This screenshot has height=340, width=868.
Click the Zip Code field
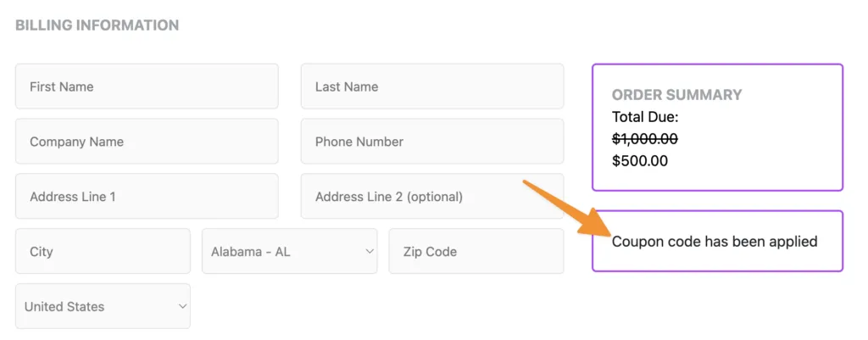pyautogui.click(x=476, y=252)
